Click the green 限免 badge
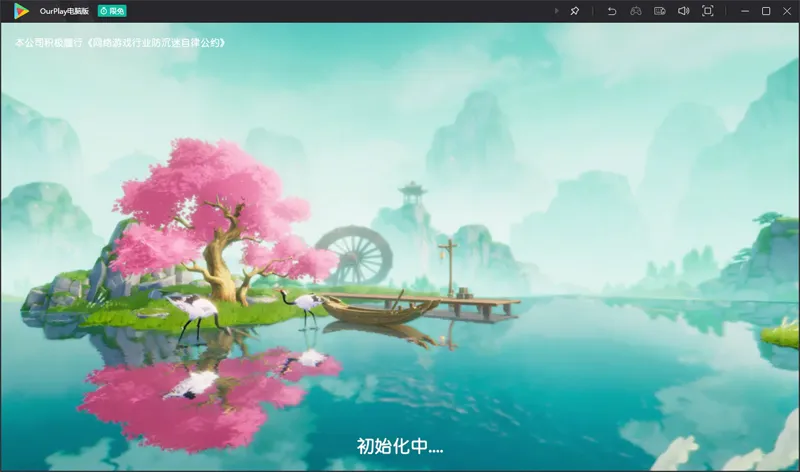 [111, 11]
